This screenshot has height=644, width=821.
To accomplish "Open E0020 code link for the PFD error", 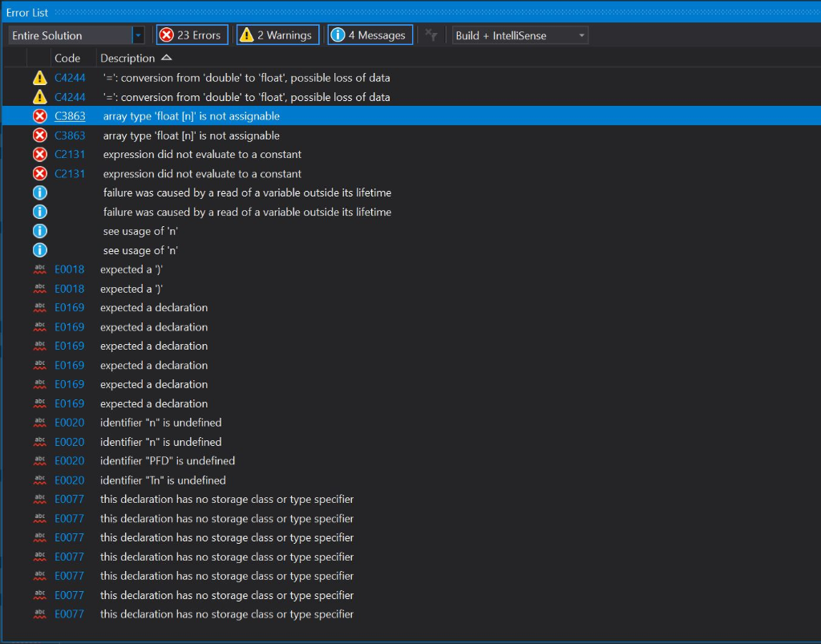I will (x=69, y=461).
